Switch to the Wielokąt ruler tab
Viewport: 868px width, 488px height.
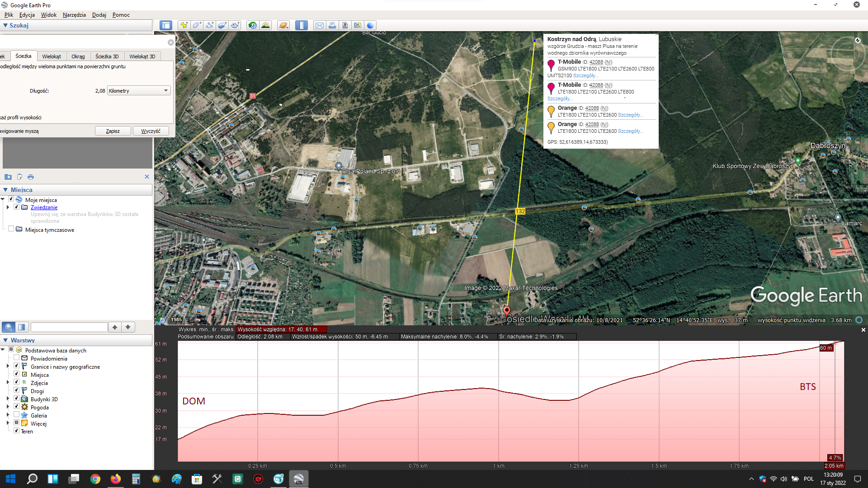[52, 56]
